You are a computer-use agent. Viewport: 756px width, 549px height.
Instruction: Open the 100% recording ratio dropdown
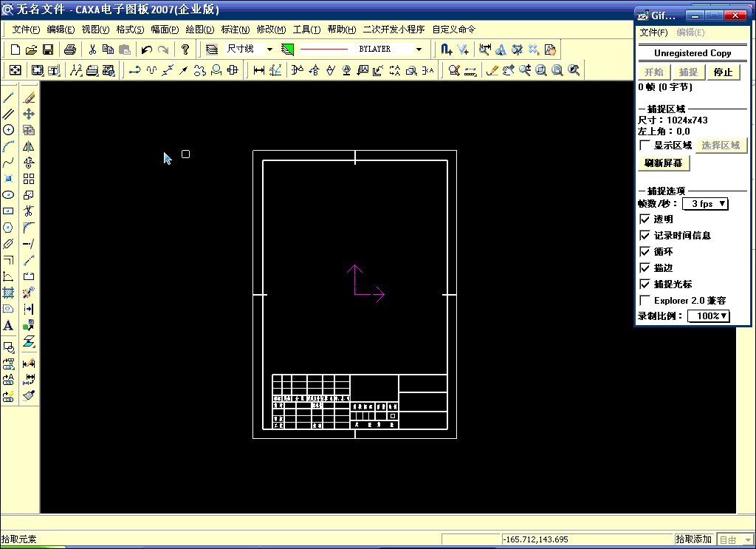coord(708,316)
